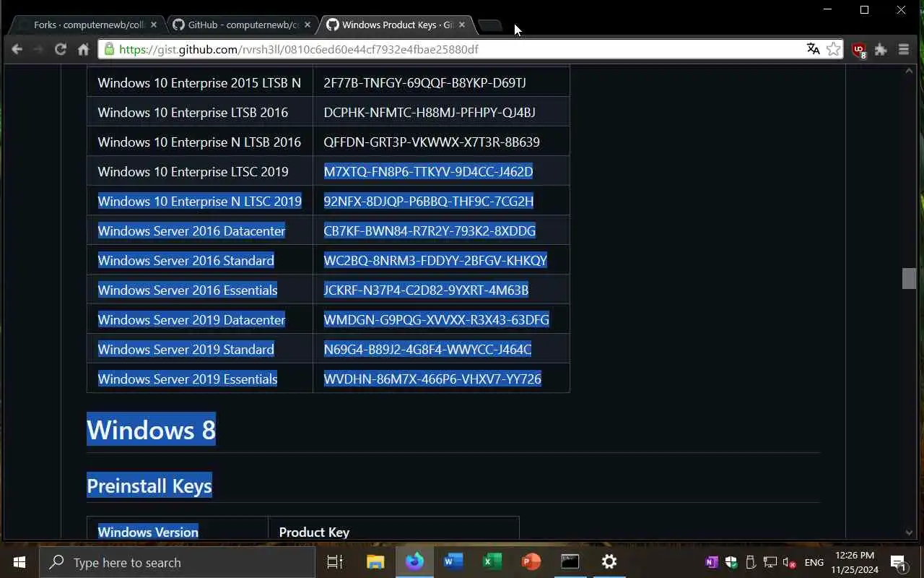Click key QFFDN-GRT3P-VKWWX-X7T3R-8B639
The image size is (924, 578).
(432, 142)
